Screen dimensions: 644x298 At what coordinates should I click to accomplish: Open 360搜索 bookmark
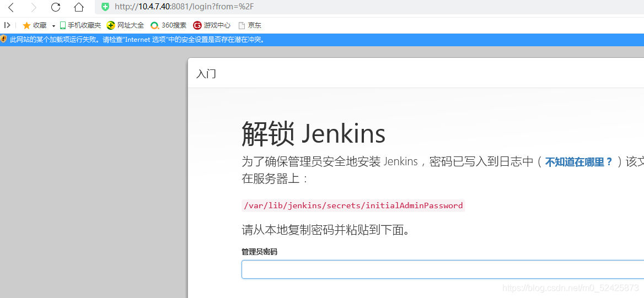[168, 25]
